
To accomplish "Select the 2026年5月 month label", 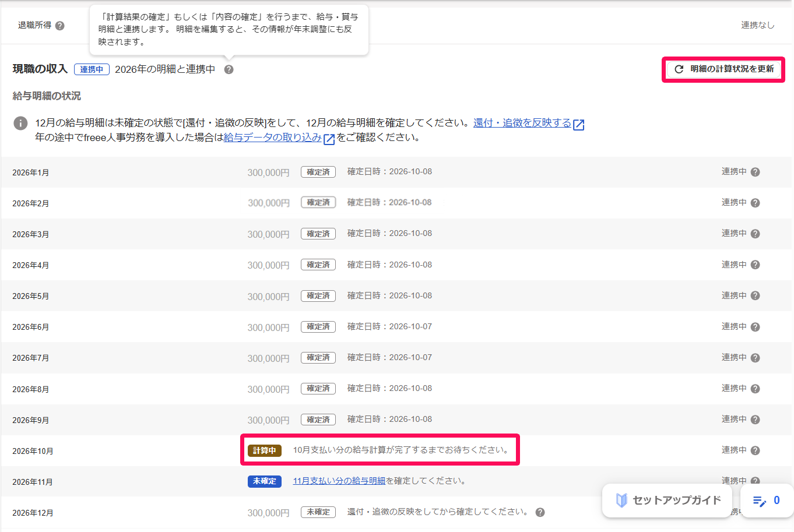I will tap(31, 296).
